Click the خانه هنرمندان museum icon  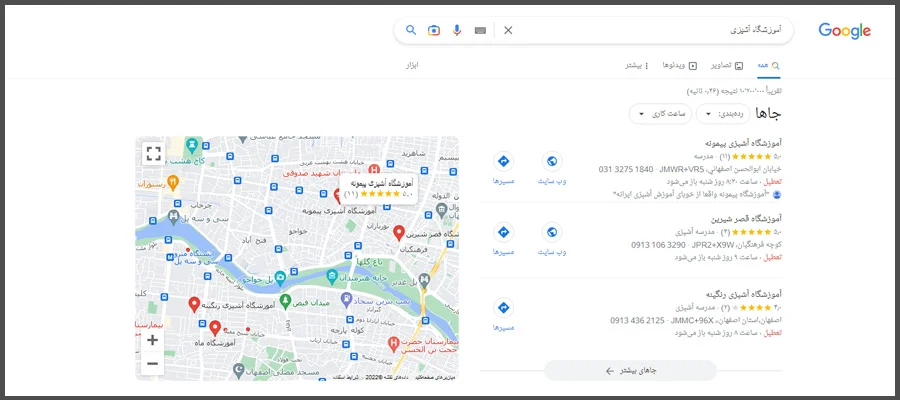click(331, 278)
